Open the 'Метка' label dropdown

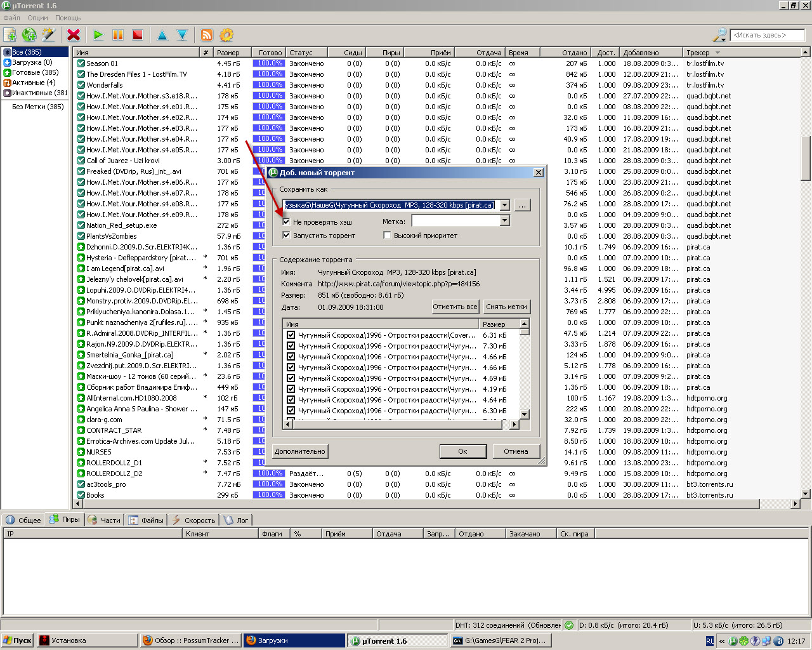click(504, 221)
